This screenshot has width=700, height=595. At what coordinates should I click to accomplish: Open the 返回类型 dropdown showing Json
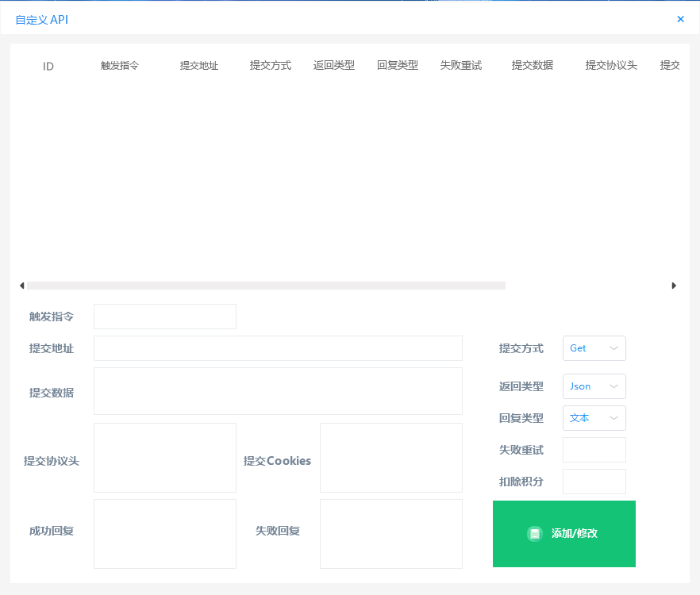pyautogui.click(x=594, y=386)
